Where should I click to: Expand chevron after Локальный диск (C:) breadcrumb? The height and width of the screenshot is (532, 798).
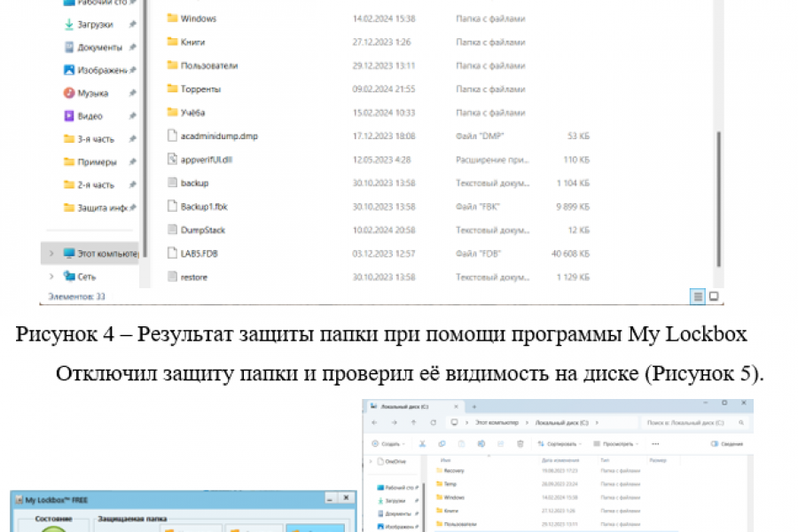tap(597, 423)
